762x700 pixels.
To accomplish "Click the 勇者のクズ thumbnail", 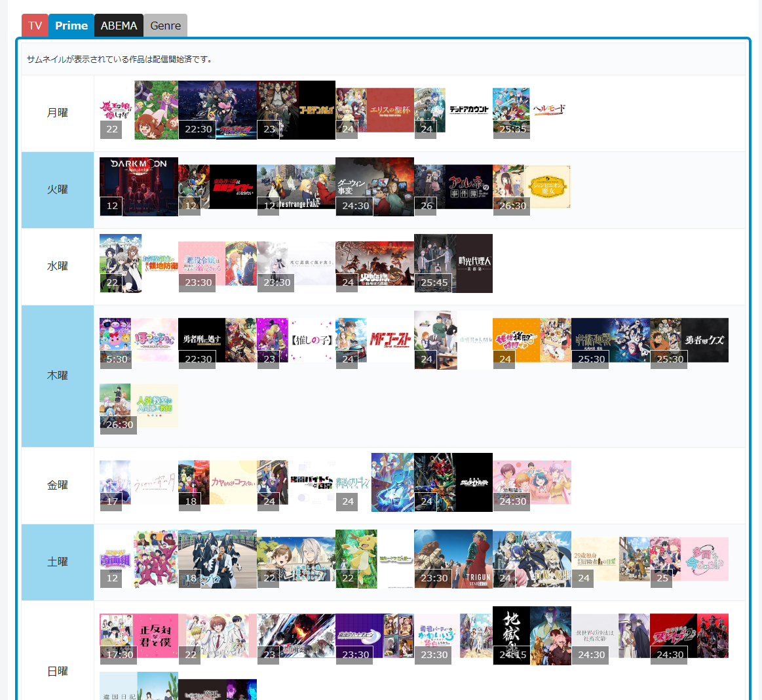I will [689, 340].
